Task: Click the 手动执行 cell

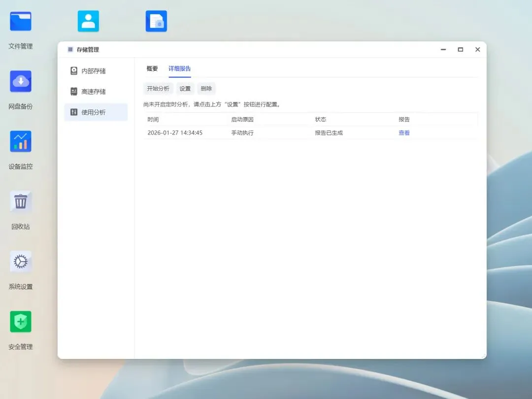Action: (x=242, y=133)
